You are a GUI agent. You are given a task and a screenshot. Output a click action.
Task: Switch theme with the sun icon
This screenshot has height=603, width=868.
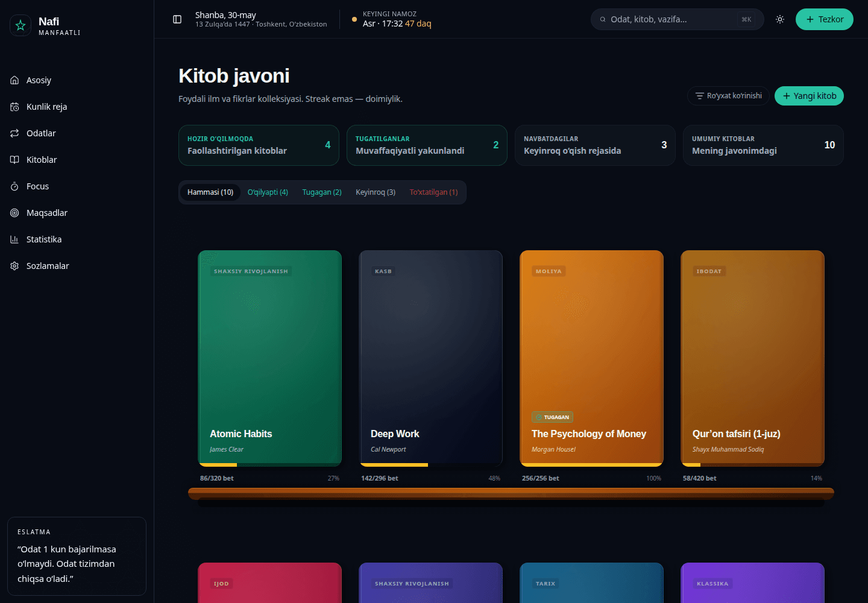pyautogui.click(x=780, y=19)
